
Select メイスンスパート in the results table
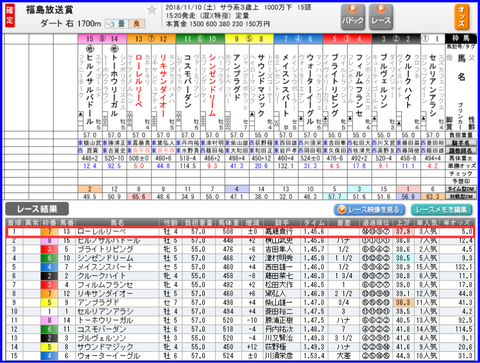tap(105, 267)
